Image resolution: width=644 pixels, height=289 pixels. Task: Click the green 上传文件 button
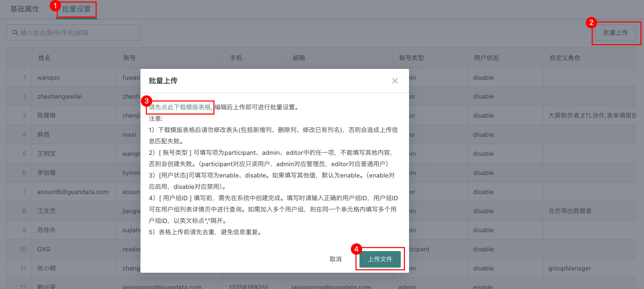pos(380,259)
